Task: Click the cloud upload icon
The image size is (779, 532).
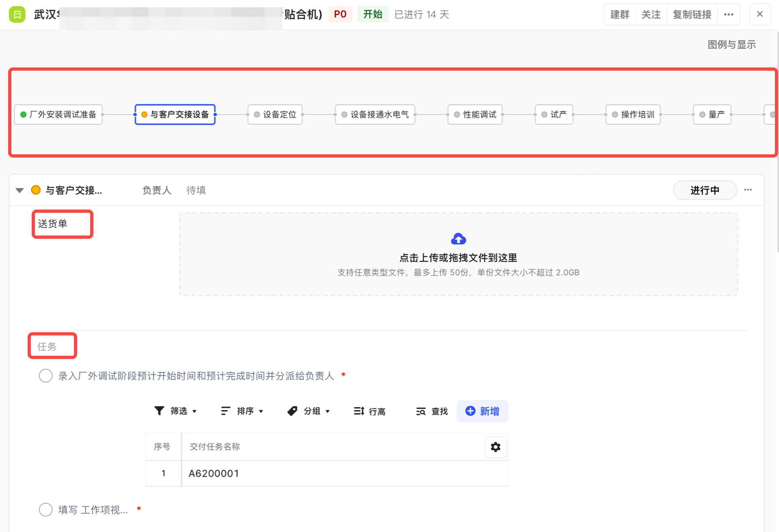Action: tap(458, 239)
